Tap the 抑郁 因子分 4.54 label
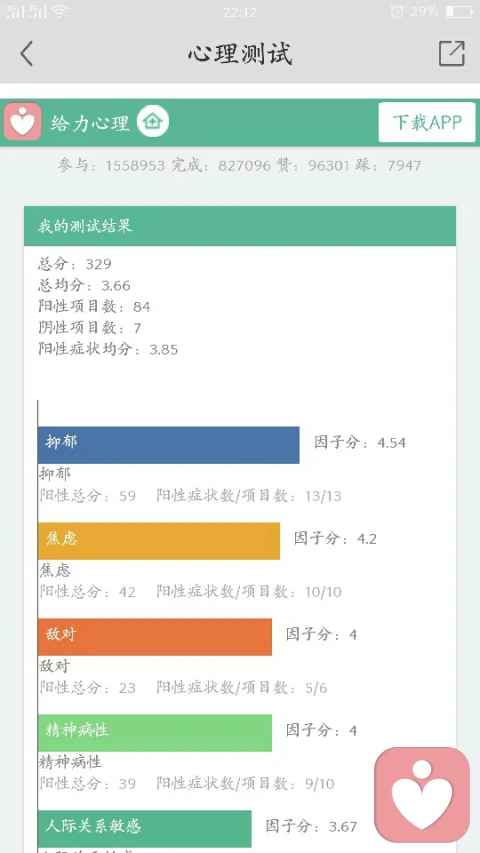Image resolution: width=480 pixels, height=853 pixels. click(360, 442)
